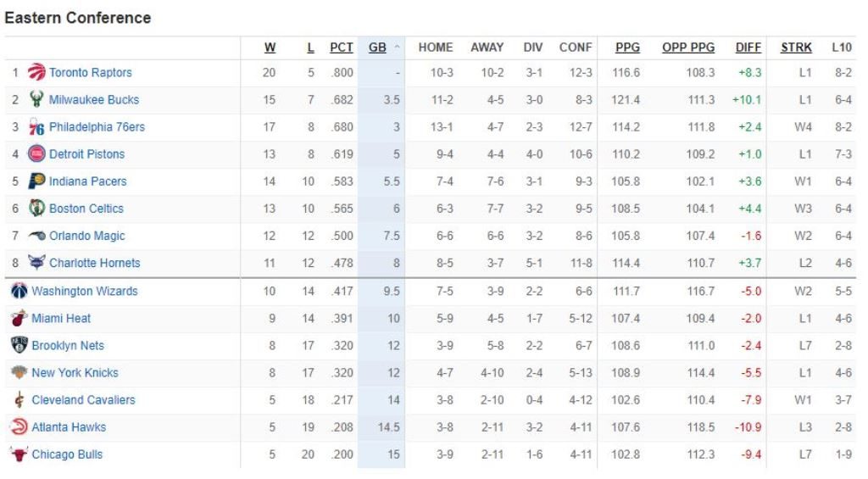Sort table by PCT column header
Screen dimensions: 868x479
pyautogui.click(x=342, y=47)
